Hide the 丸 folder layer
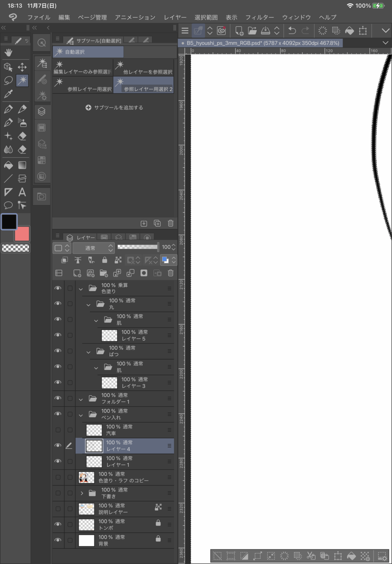 click(58, 304)
